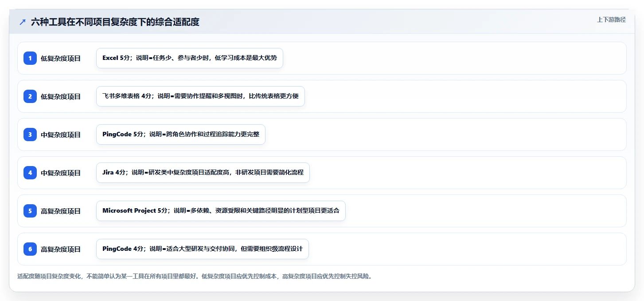This screenshot has height=301, width=644.
Task: Open the Microsoft Project 5分 description card
Action: (221, 211)
